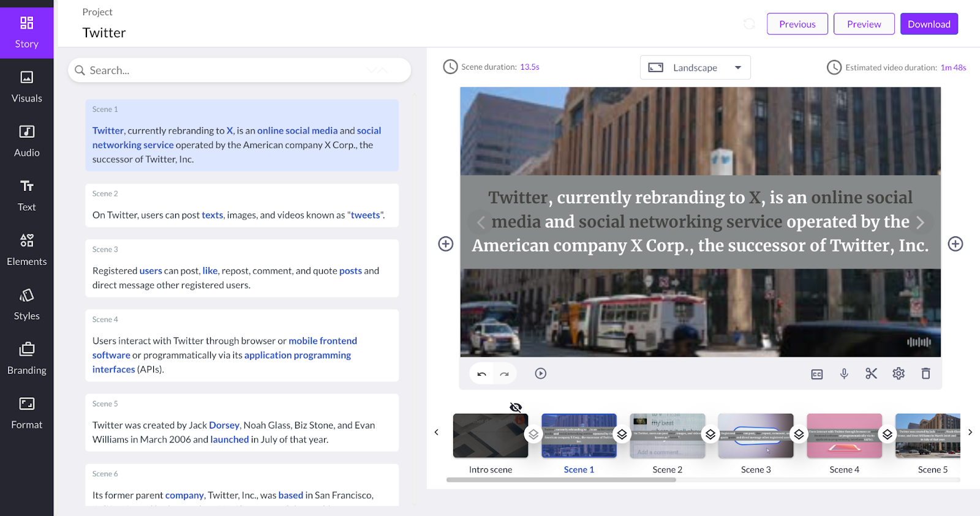This screenshot has width=980, height=516.
Task: Open the closed captions settings
Action: [x=817, y=374]
